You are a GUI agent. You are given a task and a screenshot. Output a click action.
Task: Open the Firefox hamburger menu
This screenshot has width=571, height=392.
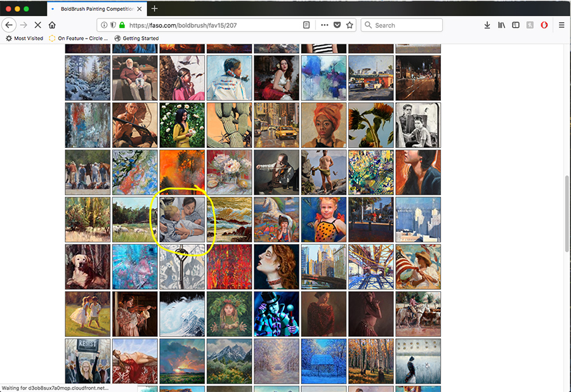coord(561,25)
